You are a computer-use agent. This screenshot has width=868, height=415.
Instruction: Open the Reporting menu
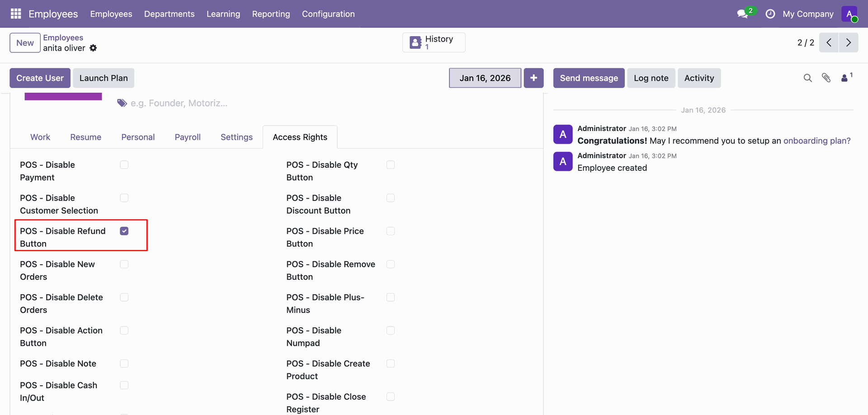click(x=271, y=14)
